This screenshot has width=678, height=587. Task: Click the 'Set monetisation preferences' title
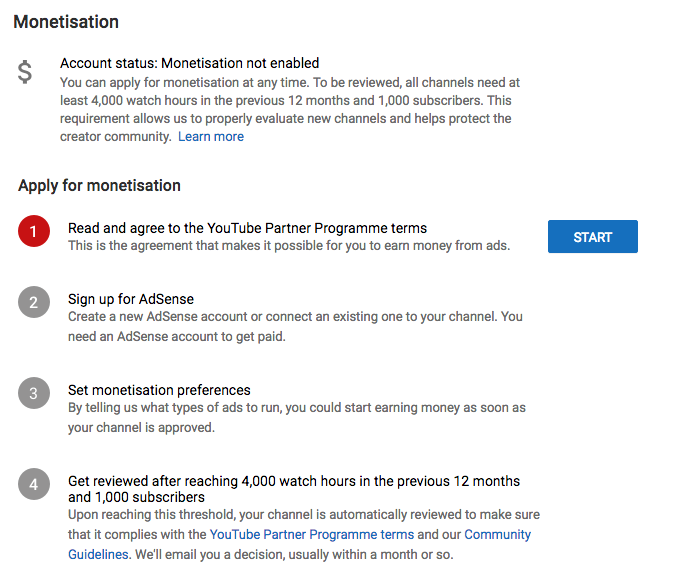(159, 390)
